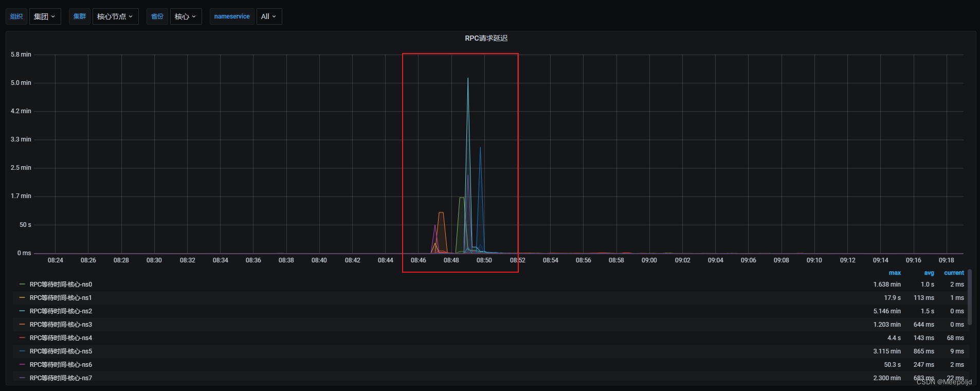The image size is (980, 391).
Task: Open color picker for ns1 yellow swatch
Action: click(22, 298)
